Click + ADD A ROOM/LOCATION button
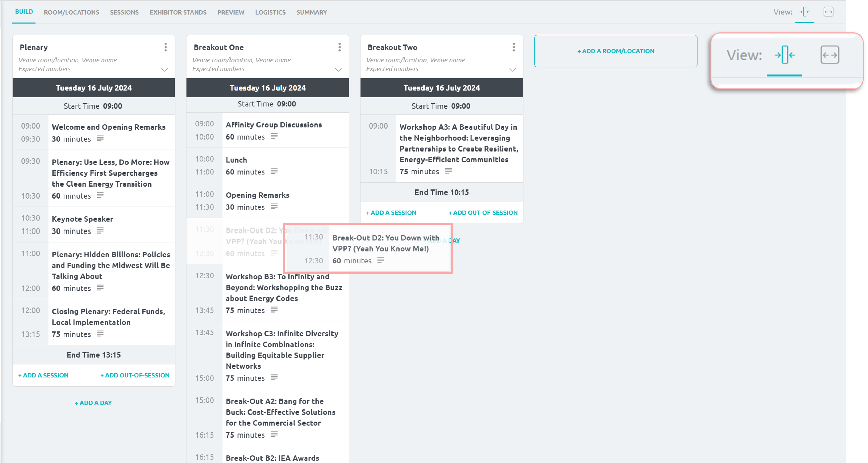This screenshot has width=868, height=463. click(616, 51)
